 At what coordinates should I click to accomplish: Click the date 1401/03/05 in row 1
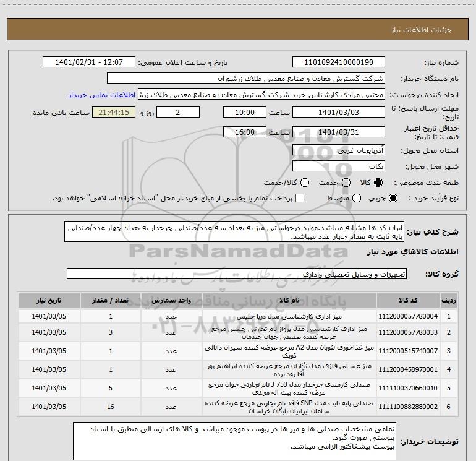49,316
